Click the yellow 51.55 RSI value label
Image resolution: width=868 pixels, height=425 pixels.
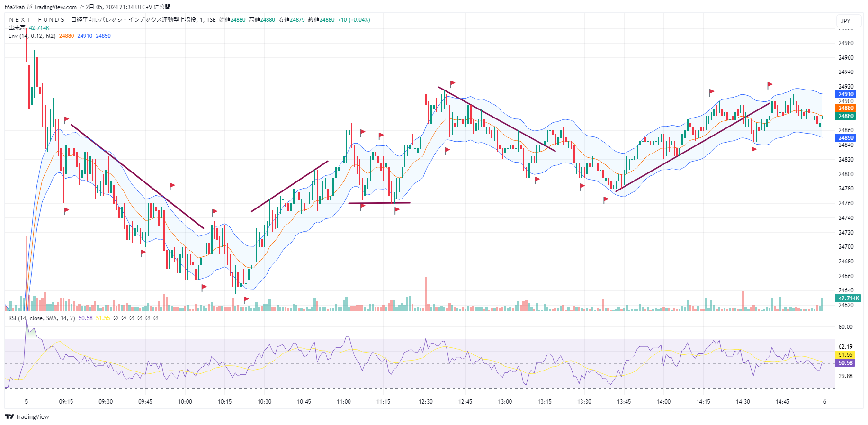pos(845,355)
